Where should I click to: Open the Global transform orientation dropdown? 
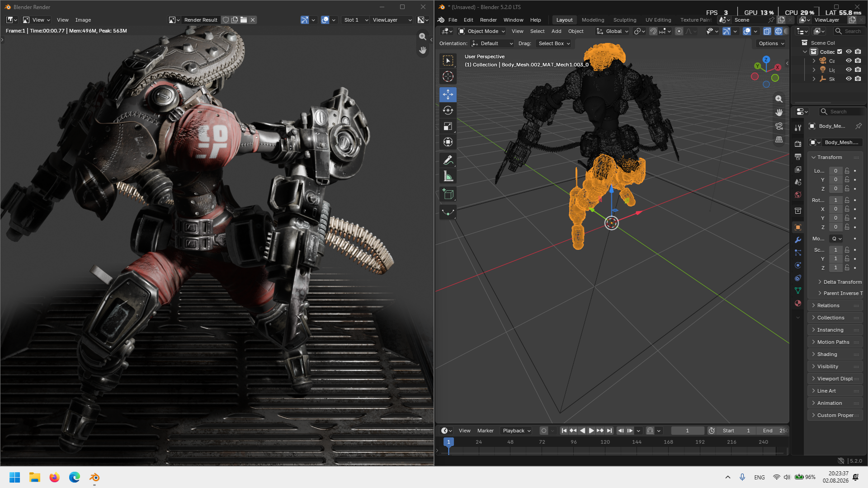point(613,31)
